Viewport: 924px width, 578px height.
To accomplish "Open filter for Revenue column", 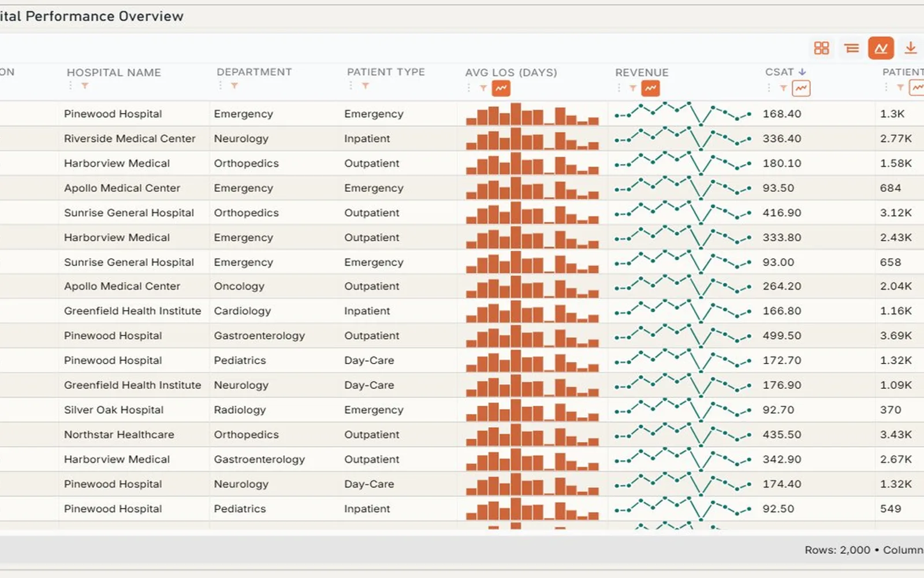I will [633, 88].
